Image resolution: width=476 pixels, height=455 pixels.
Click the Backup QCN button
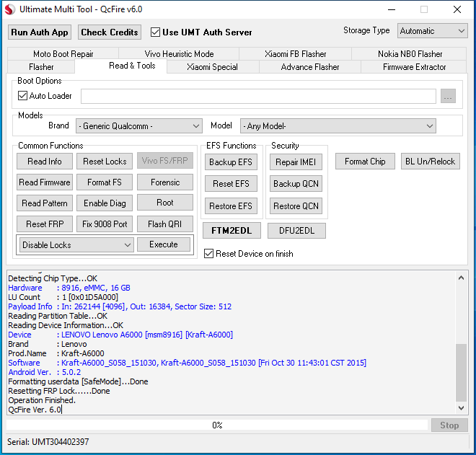point(296,184)
